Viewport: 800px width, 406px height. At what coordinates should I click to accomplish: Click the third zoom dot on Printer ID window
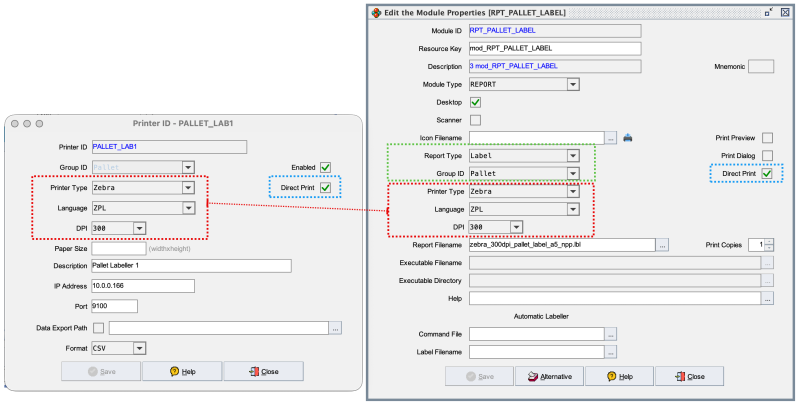[x=39, y=123]
